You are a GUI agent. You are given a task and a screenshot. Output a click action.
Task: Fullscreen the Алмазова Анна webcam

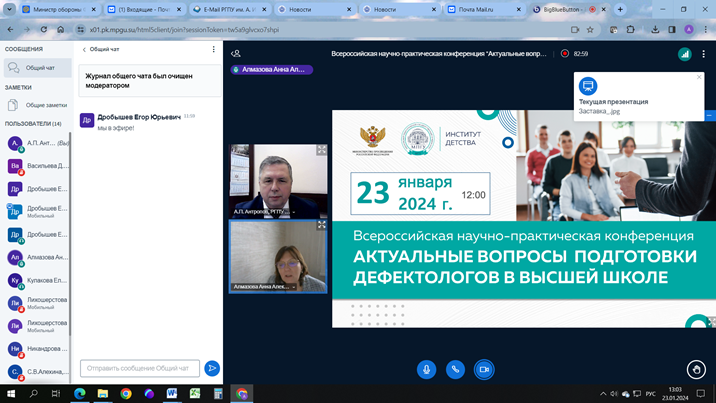pos(322,226)
